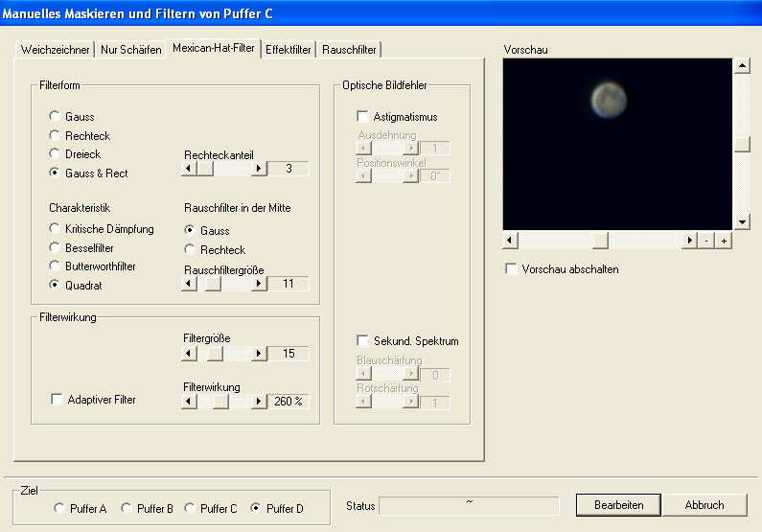Click left arrow of Filterwirkung slider

[x=190, y=402]
